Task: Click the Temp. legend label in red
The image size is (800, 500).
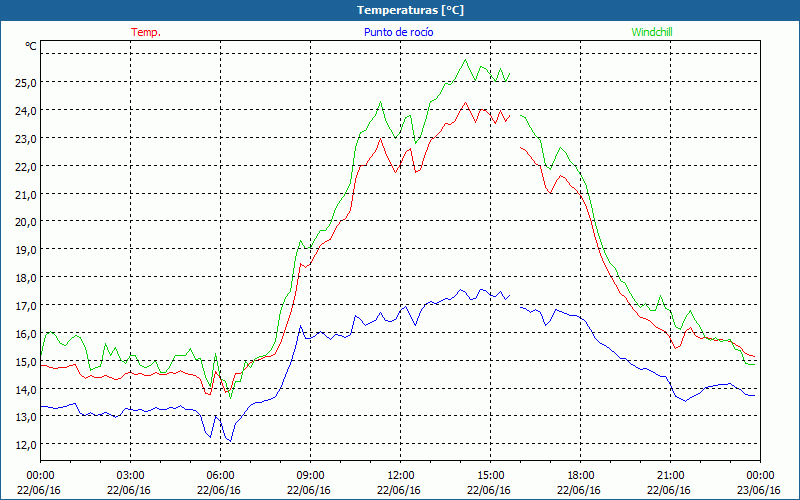Action: point(146,32)
